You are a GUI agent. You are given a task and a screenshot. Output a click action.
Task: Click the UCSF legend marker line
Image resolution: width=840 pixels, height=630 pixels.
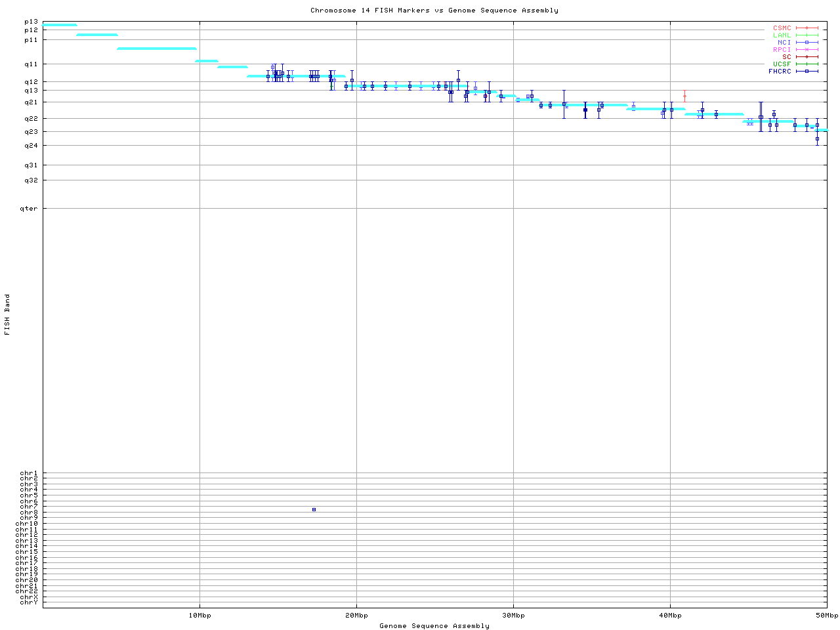pyautogui.click(x=807, y=64)
